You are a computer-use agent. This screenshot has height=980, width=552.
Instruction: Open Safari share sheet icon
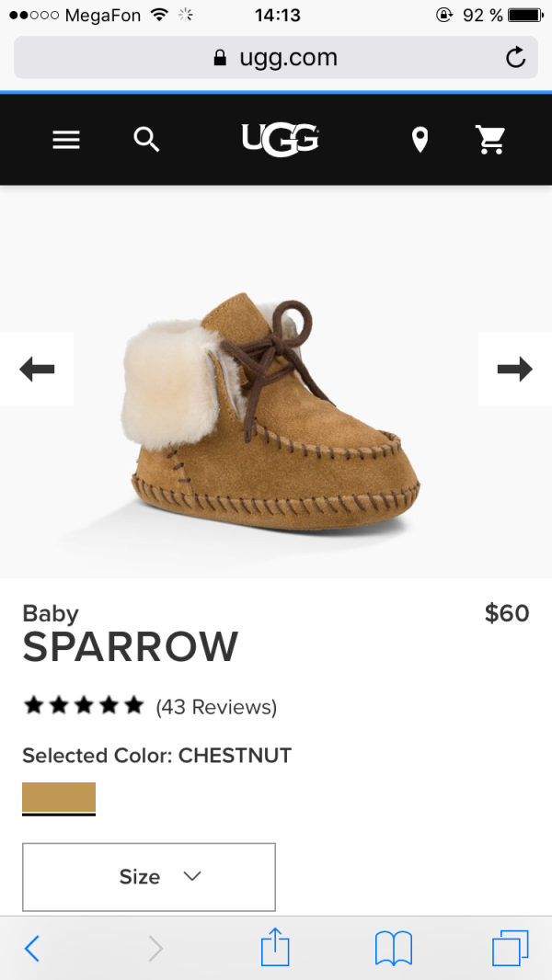(x=275, y=948)
